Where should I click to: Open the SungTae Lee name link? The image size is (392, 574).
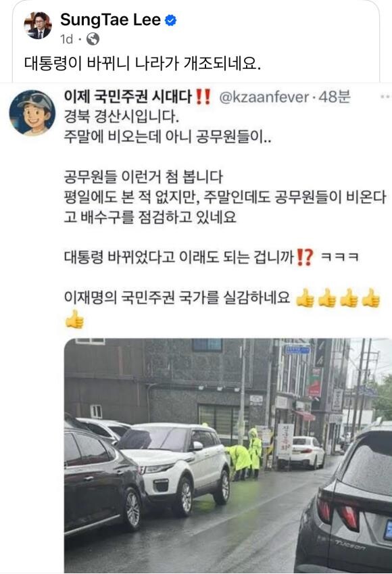click(110, 20)
